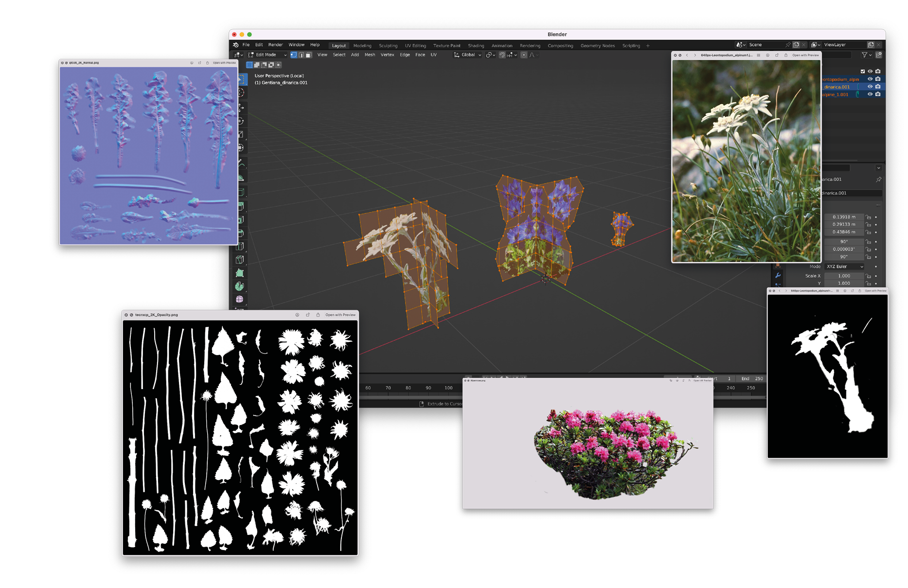Switch to the UV Editing workspace tab
908x588 pixels.
coord(415,46)
